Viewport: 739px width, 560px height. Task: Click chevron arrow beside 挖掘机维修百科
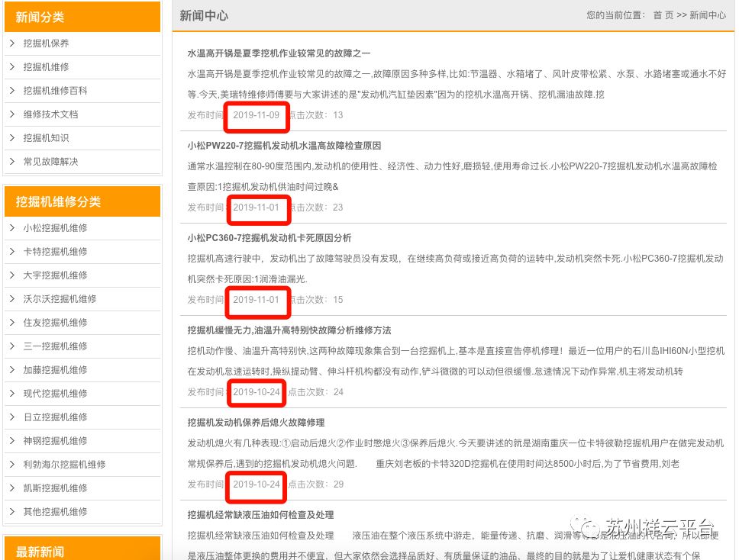tap(12, 91)
